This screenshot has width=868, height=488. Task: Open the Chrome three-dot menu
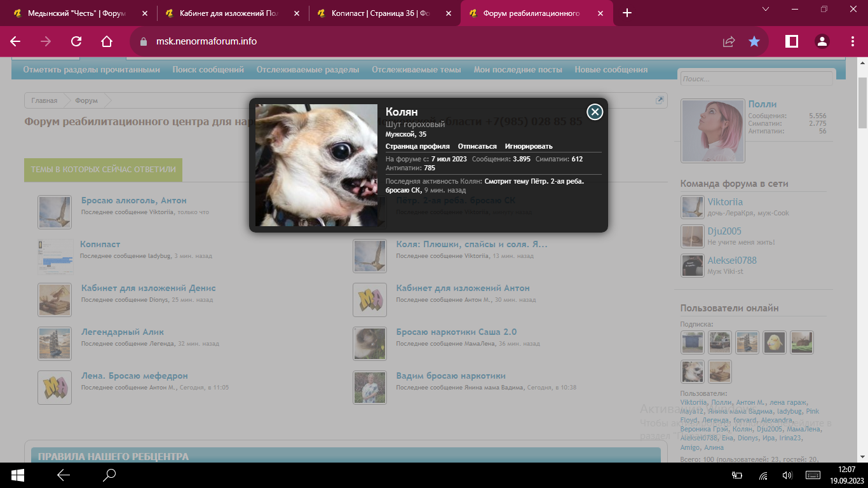click(x=853, y=41)
